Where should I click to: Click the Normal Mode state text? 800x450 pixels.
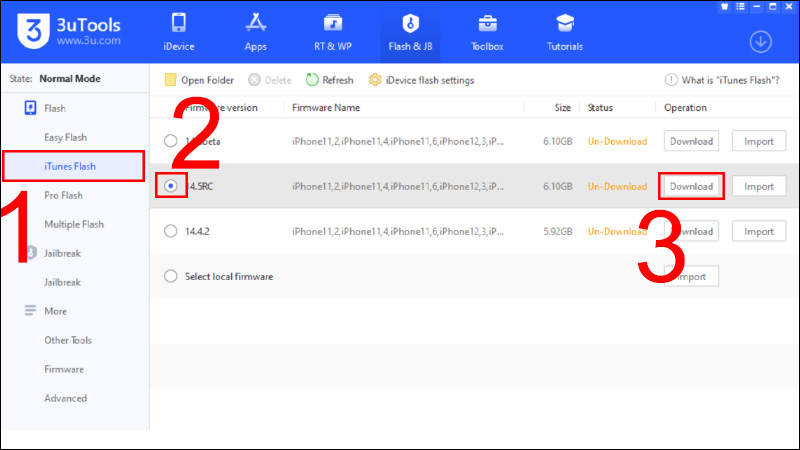(70, 79)
